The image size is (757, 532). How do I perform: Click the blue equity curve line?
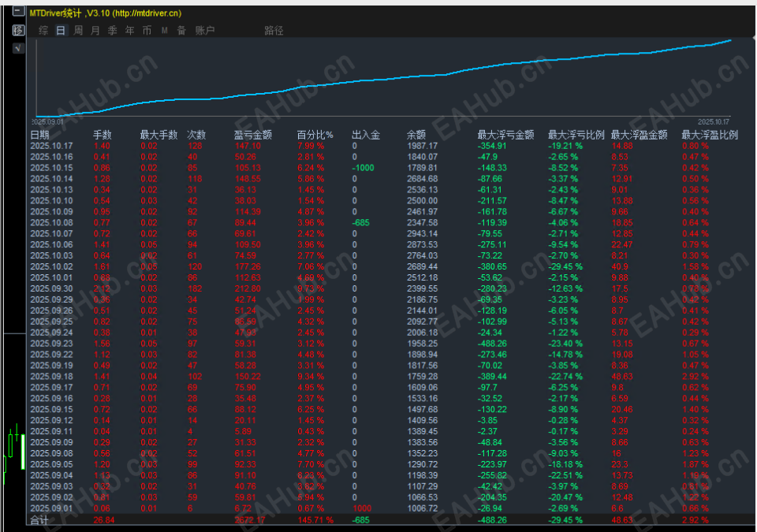coord(384,79)
